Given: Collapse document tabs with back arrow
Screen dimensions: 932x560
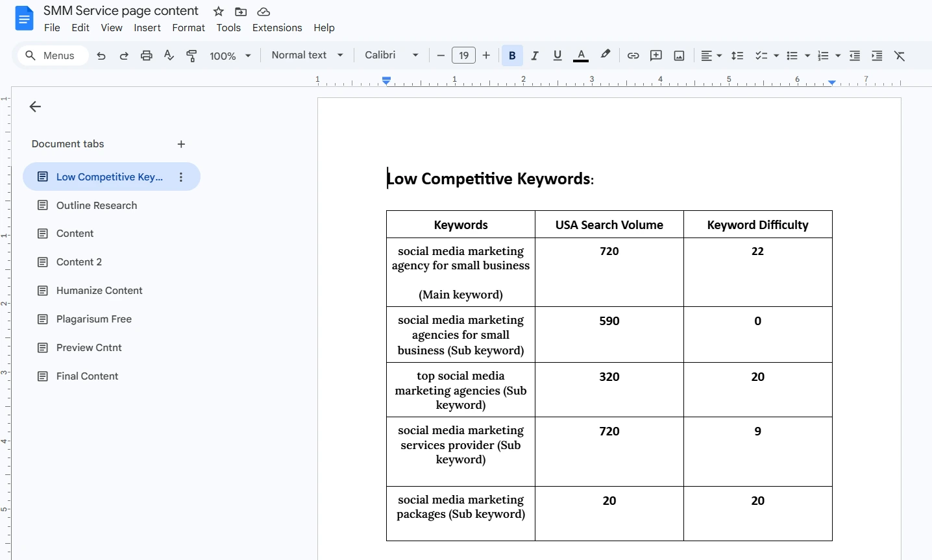Looking at the screenshot, I should click(x=35, y=106).
